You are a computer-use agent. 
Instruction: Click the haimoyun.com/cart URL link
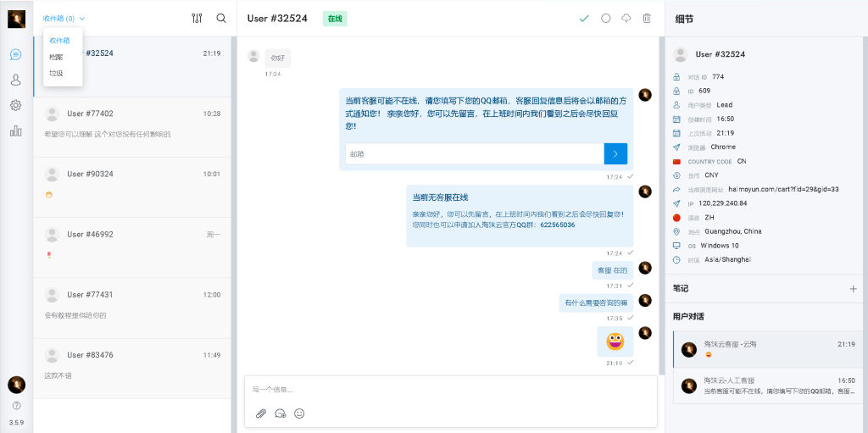pos(783,189)
